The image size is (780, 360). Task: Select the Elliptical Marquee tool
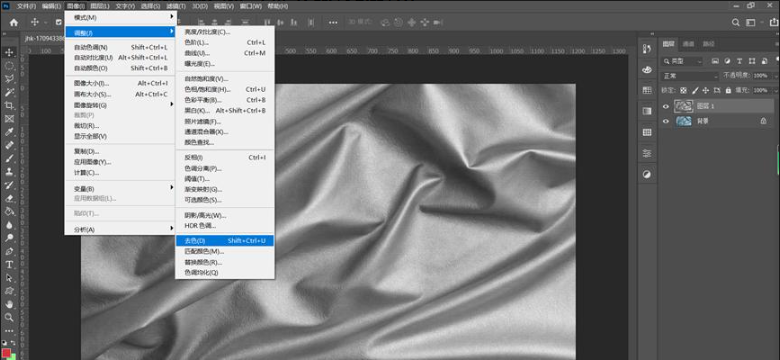click(9, 66)
